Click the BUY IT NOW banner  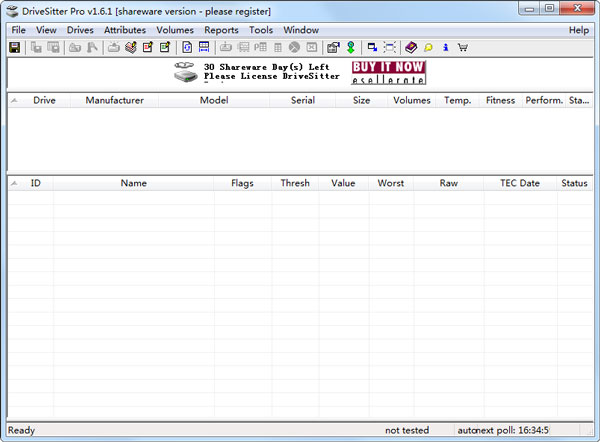388,72
